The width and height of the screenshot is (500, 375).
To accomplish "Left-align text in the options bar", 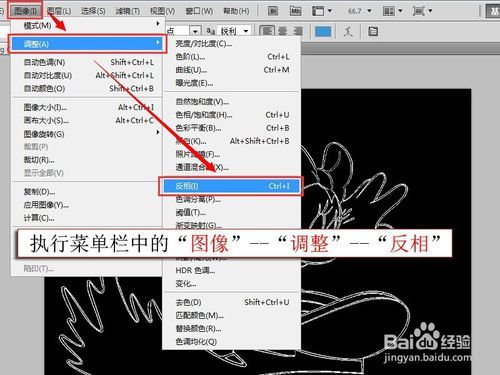I will [x=267, y=31].
